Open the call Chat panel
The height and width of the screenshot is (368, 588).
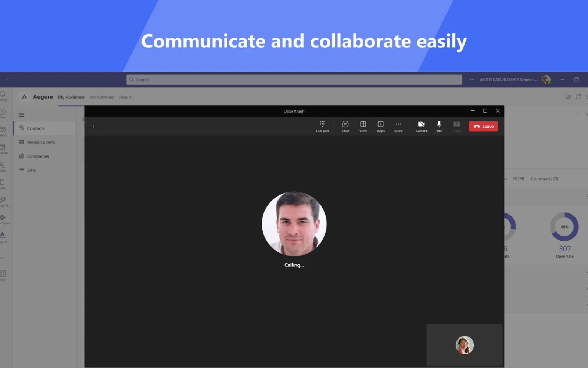tap(345, 127)
